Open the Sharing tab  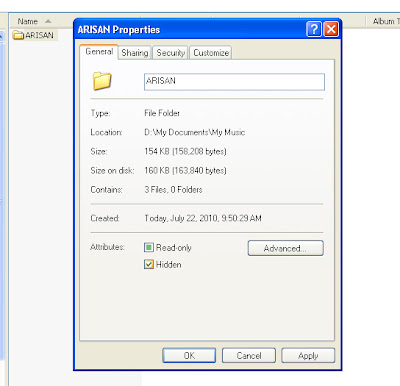click(135, 53)
